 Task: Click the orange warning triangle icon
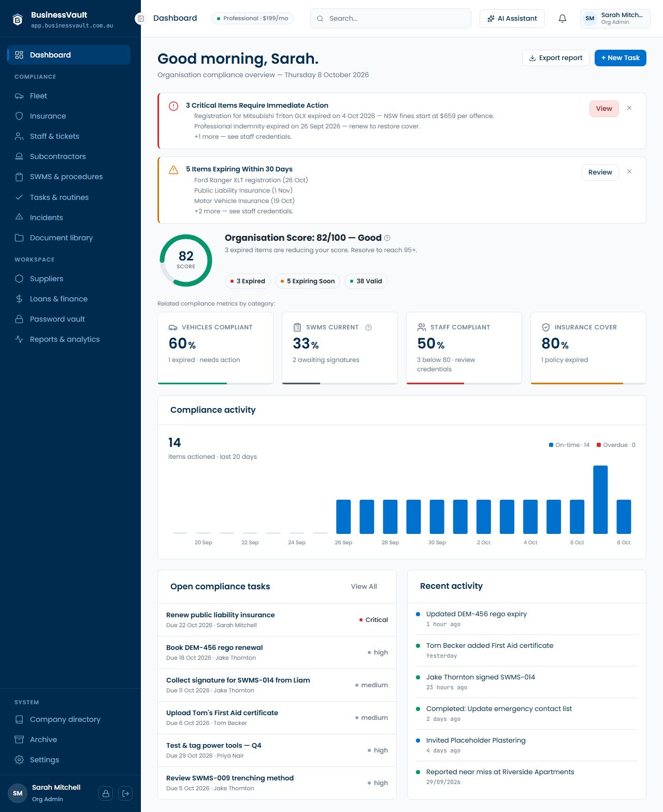pyautogui.click(x=174, y=170)
